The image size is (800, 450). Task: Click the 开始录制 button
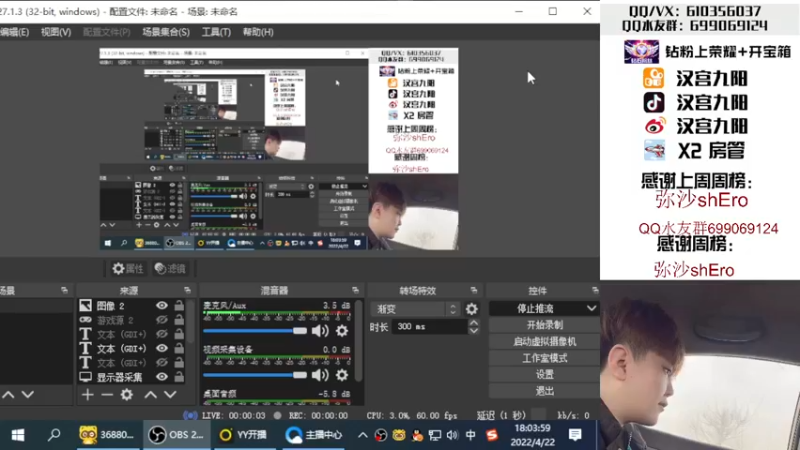click(x=544, y=325)
